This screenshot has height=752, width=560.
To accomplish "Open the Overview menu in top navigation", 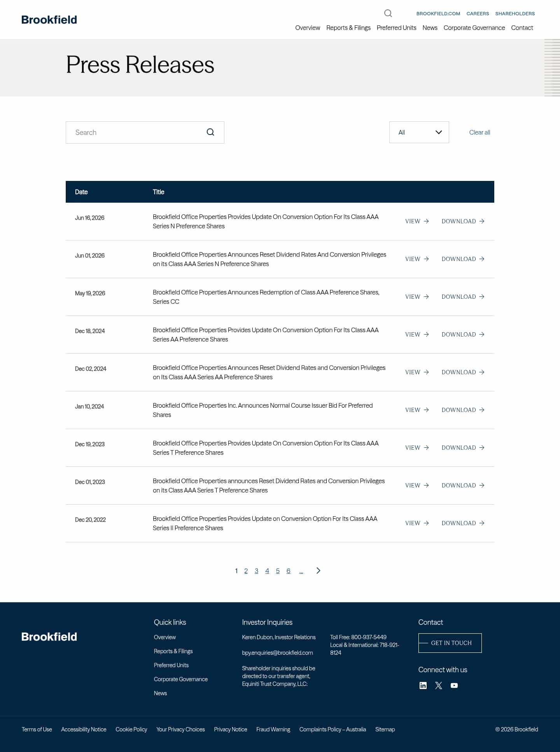I will pyautogui.click(x=308, y=28).
